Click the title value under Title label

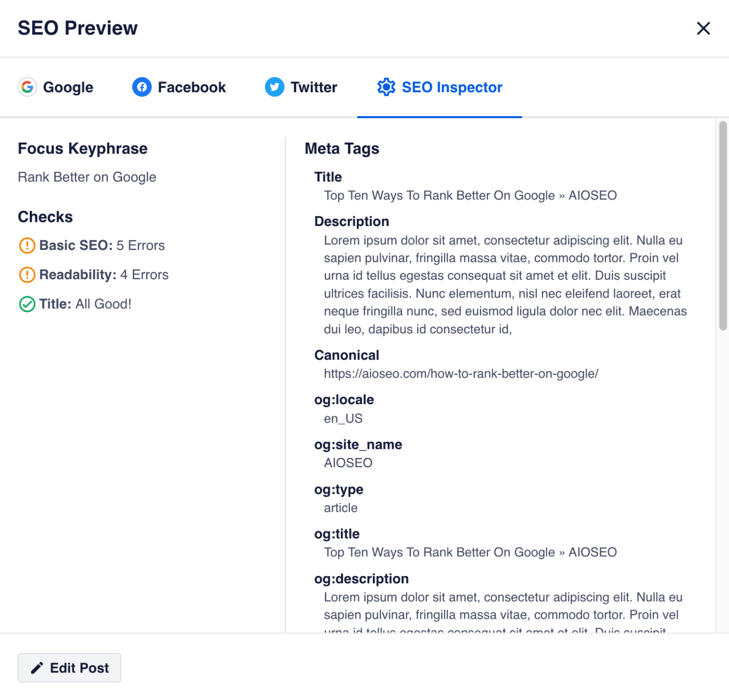point(470,195)
